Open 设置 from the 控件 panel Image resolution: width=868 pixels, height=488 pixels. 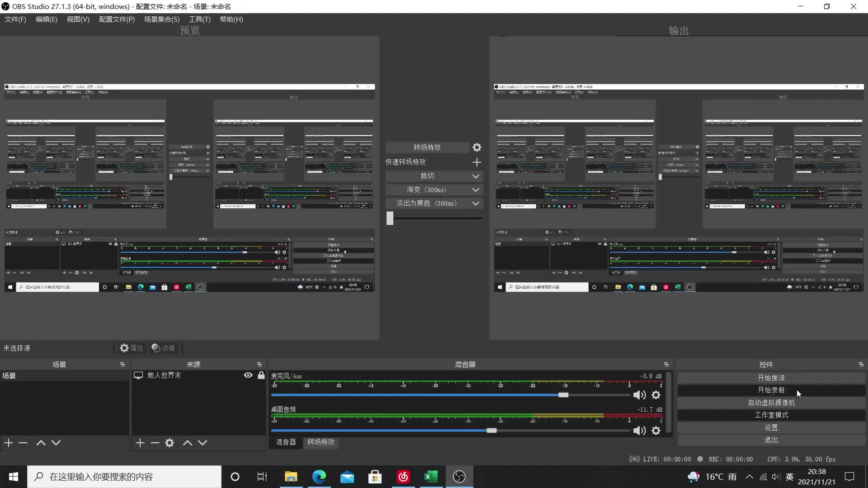point(770,427)
